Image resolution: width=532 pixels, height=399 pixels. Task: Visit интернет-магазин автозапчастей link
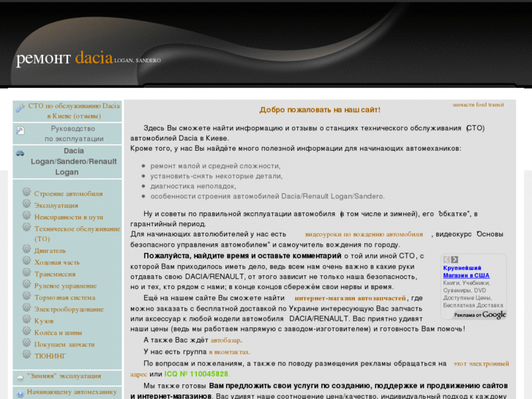point(350,298)
